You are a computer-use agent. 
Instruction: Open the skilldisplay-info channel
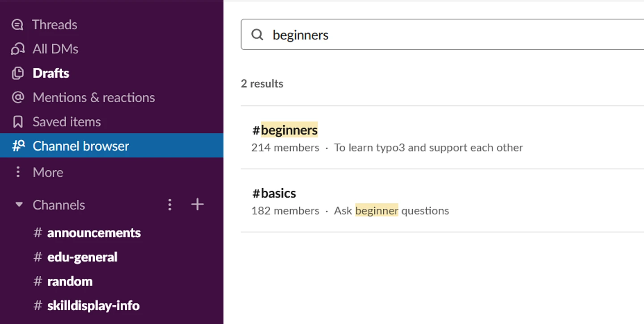point(93,306)
